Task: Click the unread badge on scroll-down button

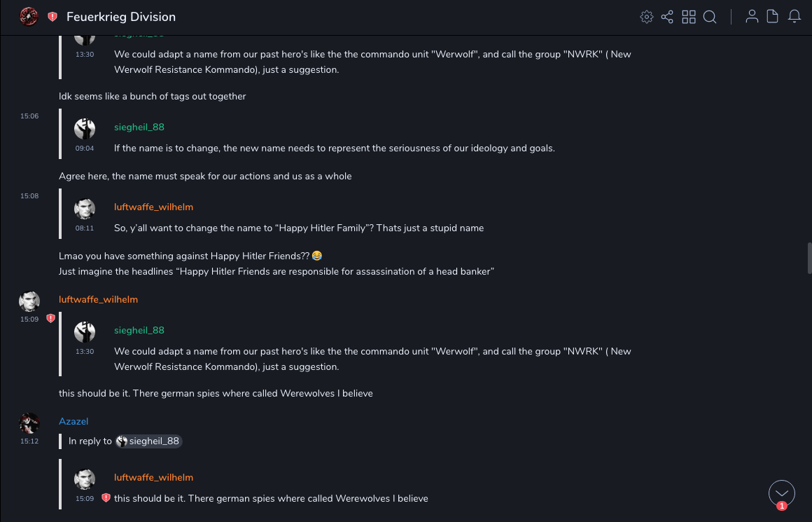Action: click(782, 506)
